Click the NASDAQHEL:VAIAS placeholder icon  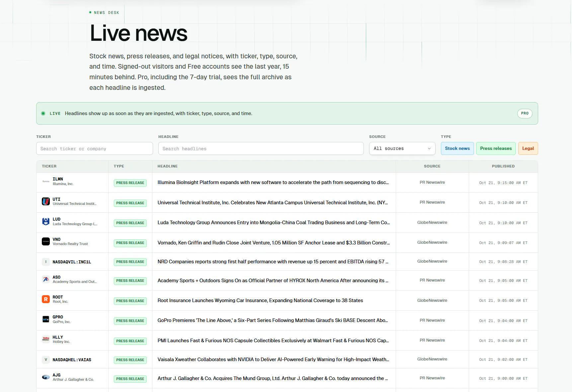[46, 360]
